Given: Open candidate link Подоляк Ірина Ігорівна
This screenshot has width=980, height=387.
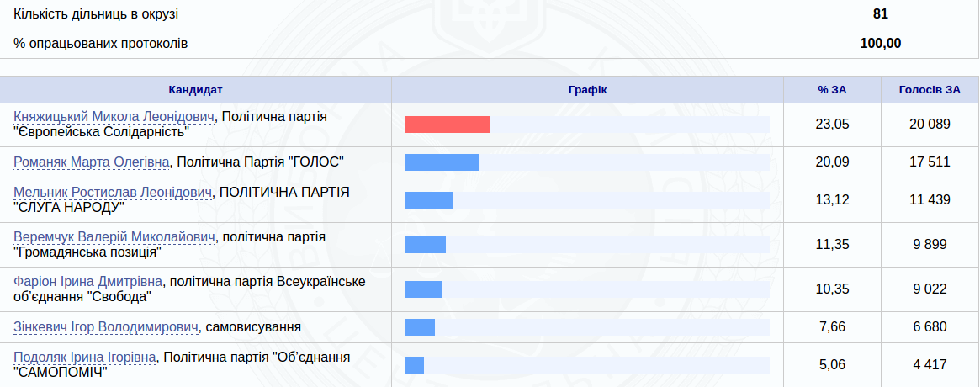Looking at the screenshot, I should 84,357.
